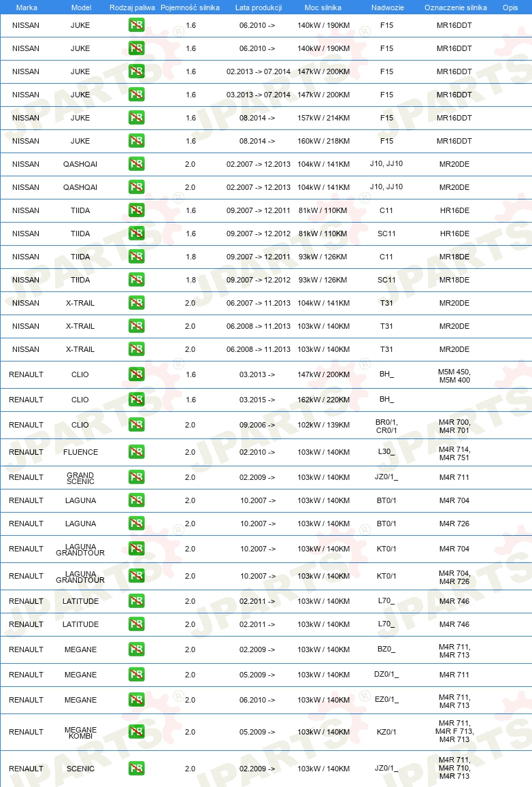Click fuel icon in MEGANE KOMBI row
The image size is (532, 787).
[x=136, y=731]
